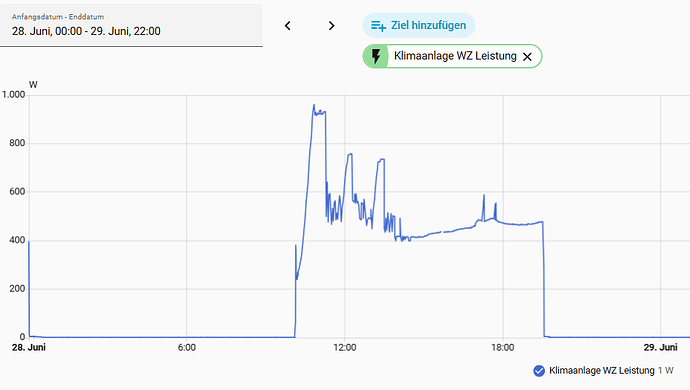Click the date range text 28. Juni, 00:00
The width and height of the screenshot is (690, 390).
[x=47, y=31]
